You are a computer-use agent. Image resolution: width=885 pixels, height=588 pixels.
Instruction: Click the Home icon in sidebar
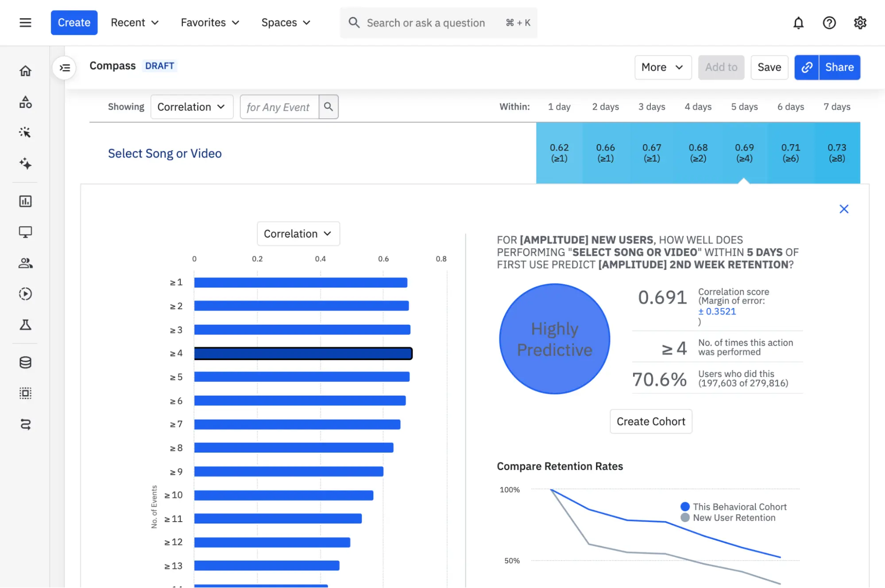(x=25, y=71)
